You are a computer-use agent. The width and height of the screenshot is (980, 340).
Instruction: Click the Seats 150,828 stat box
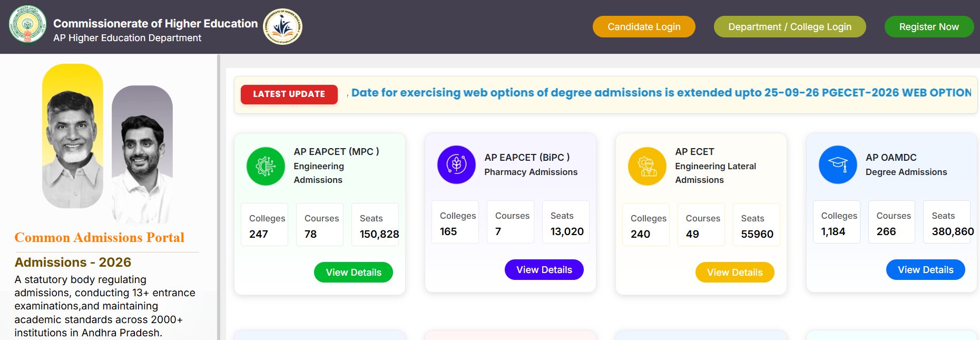[375, 225]
